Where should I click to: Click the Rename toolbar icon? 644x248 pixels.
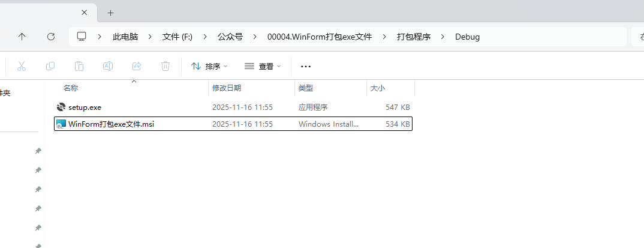pos(108,66)
